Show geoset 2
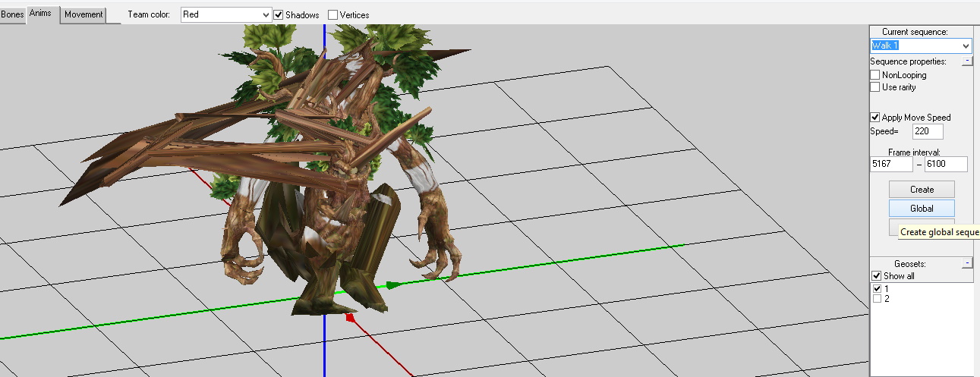Image resolution: width=980 pixels, height=377 pixels. pyautogui.click(x=878, y=299)
